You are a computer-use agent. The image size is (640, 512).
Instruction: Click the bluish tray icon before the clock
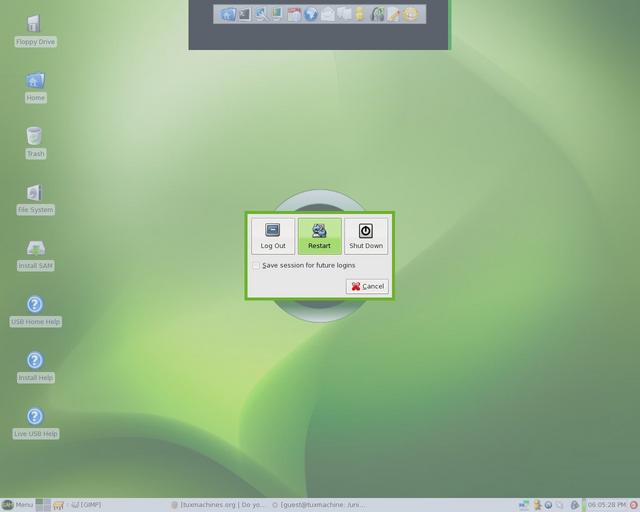pos(574,505)
